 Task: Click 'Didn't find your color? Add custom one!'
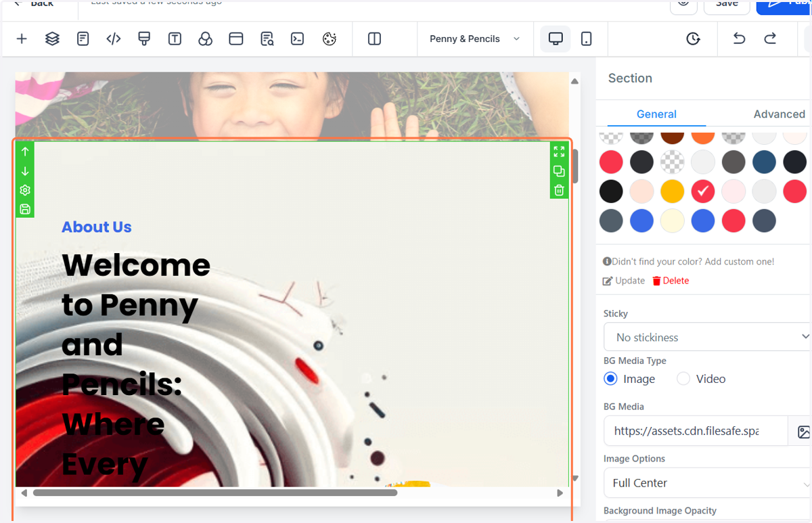(693, 261)
